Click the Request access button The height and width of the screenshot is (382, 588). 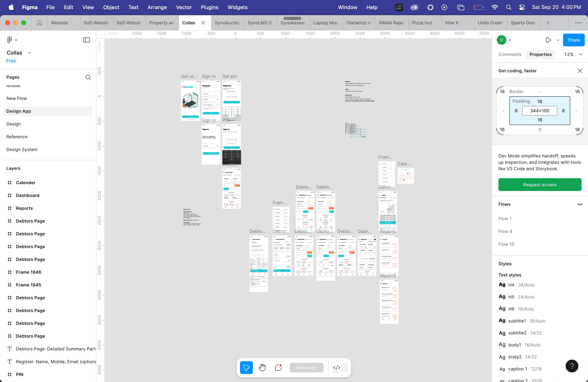click(x=540, y=185)
